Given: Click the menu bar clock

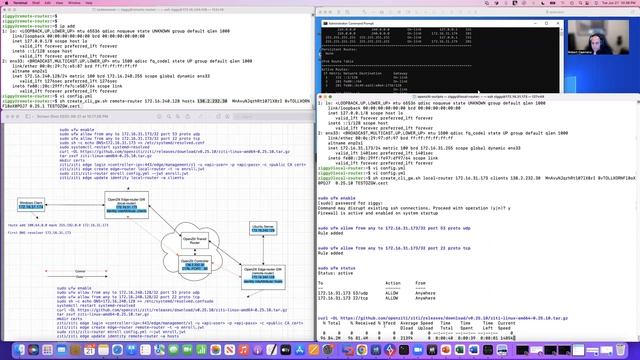Looking at the screenshot, I should (619, 2).
